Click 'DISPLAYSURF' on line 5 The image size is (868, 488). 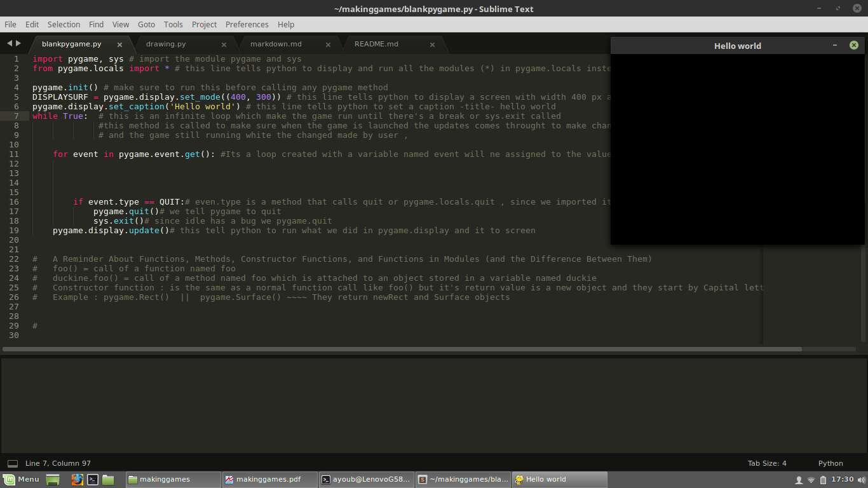pos(60,97)
